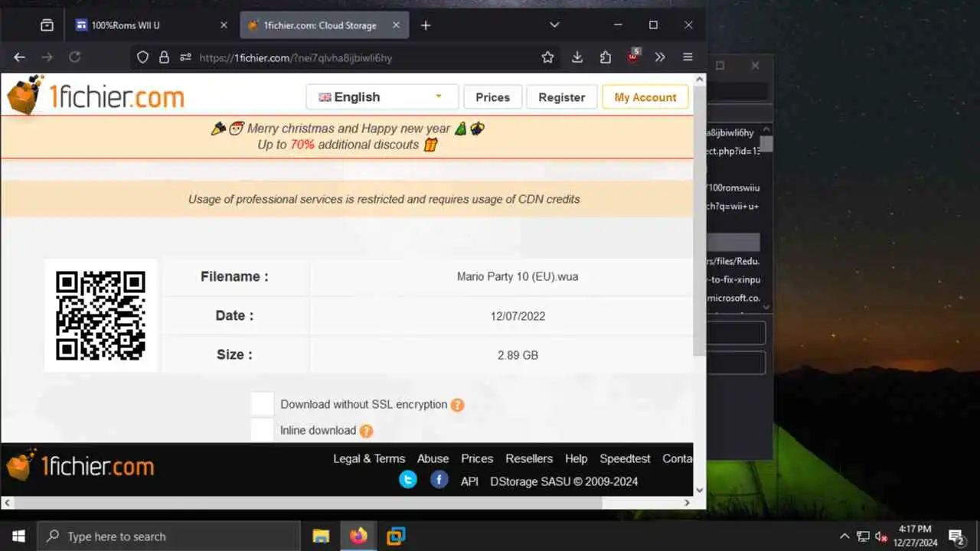Click the 2.89 GB size value
980x551 pixels.
coord(518,355)
